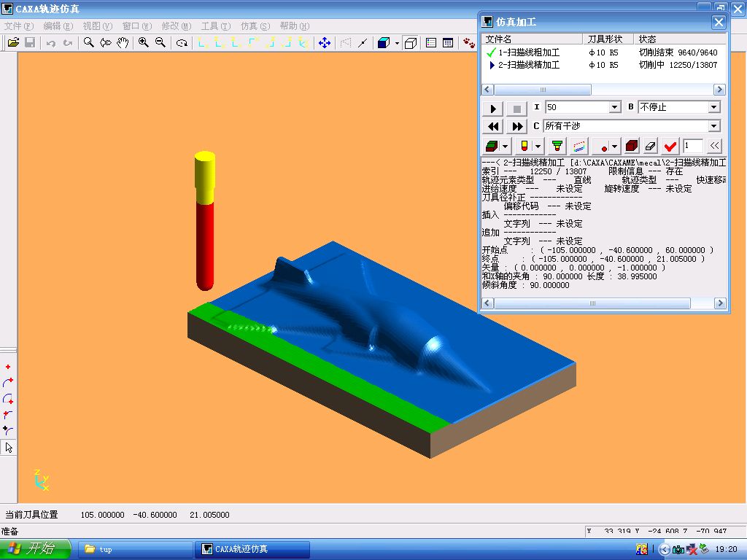Click the zoom out magnifier with minus

(160, 43)
